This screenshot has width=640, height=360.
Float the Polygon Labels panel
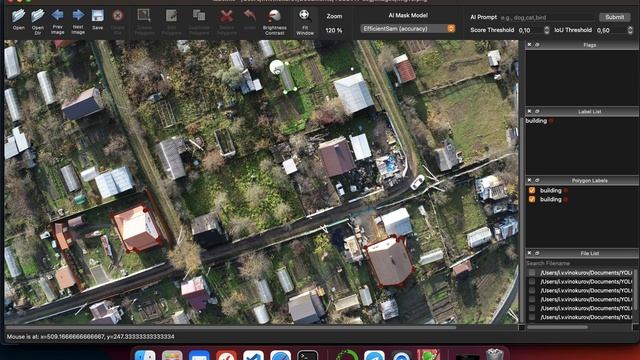click(x=537, y=180)
